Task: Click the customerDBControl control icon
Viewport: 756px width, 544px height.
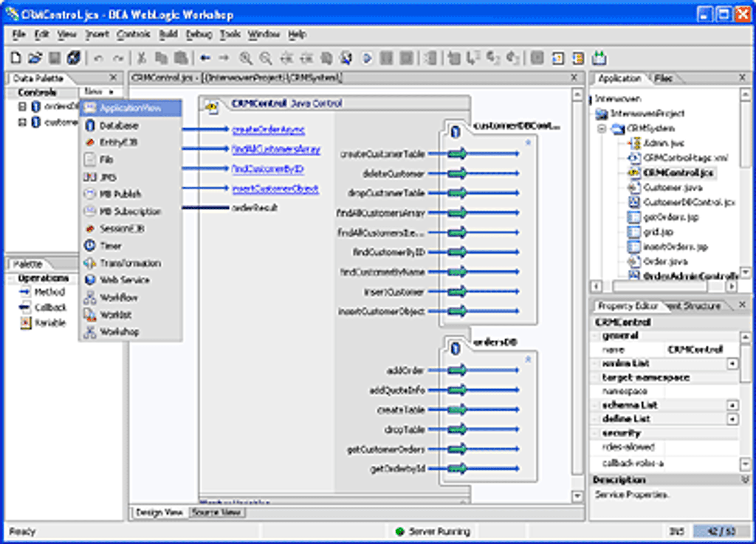Action: 455,132
